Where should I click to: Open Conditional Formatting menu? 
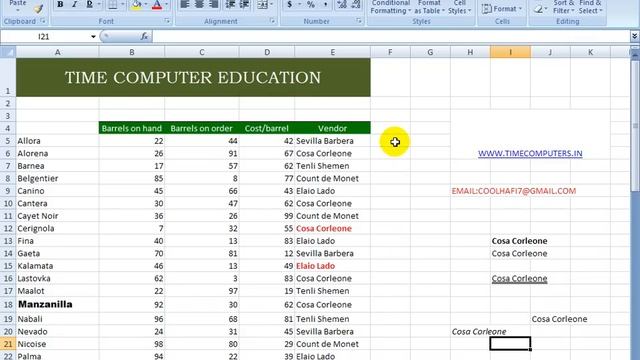coord(391,7)
